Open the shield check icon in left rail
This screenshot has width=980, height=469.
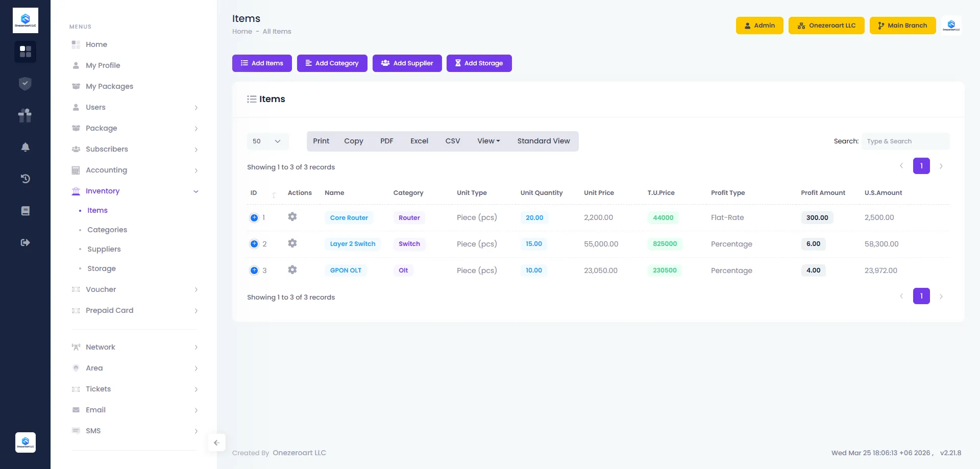pos(25,84)
